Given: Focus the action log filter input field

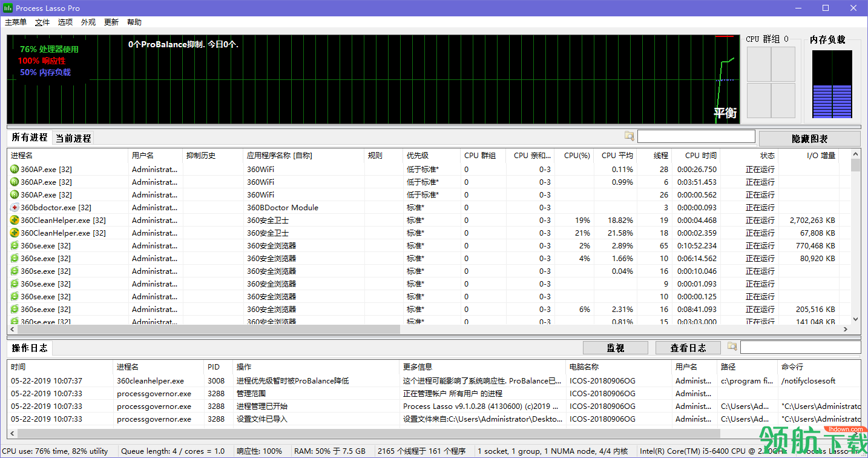Looking at the screenshot, I should tap(800, 347).
